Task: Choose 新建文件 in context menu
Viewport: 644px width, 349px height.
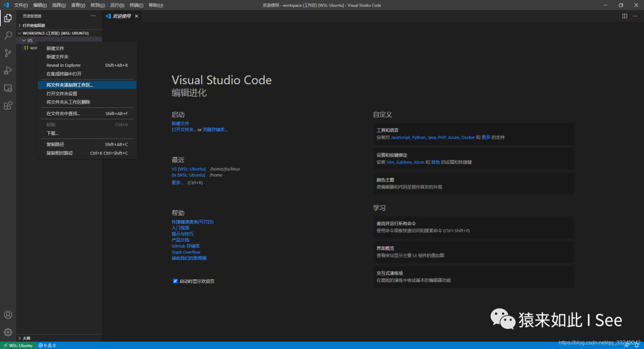Action: pos(87,48)
